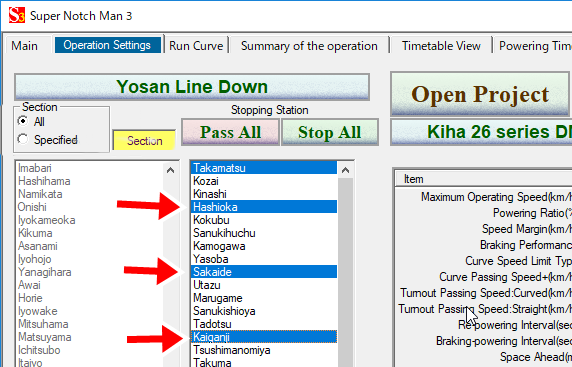
Task: Select Kokubu in stopping station list
Action: (x=264, y=220)
